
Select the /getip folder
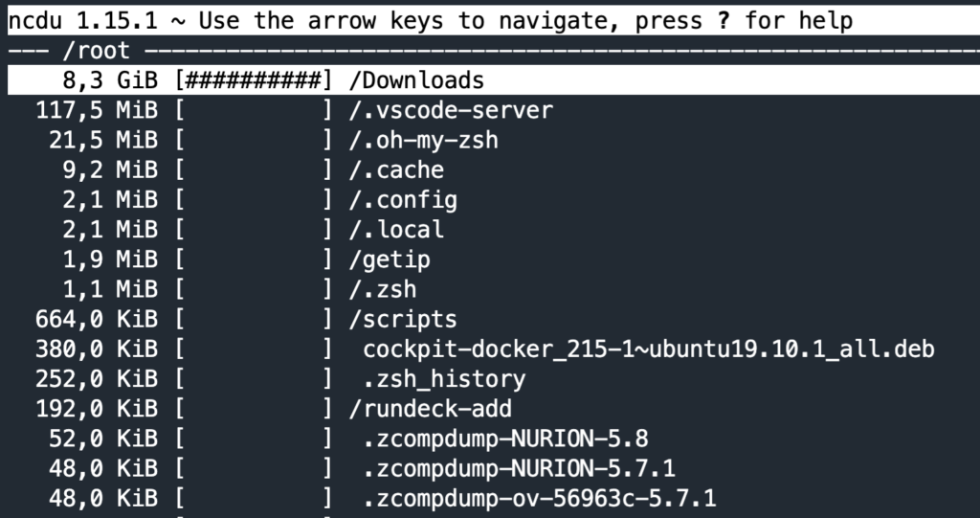click(x=390, y=259)
